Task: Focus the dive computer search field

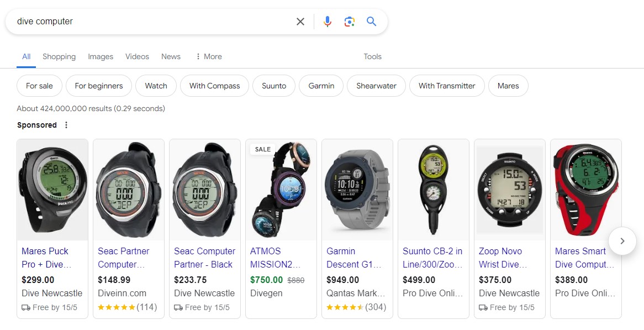Action: (152, 22)
